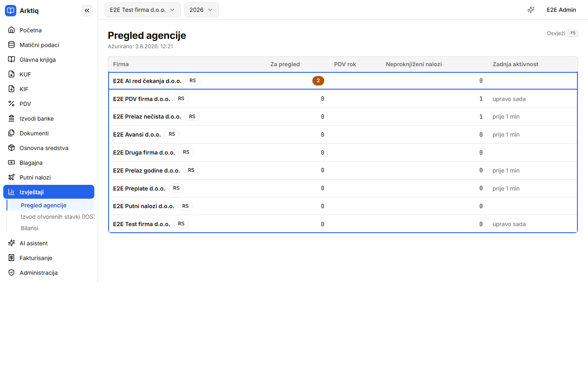Open the E2E Test firma company dropdown
Image resolution: width=588 pixels, height=368 pixels.
point(143,10)
